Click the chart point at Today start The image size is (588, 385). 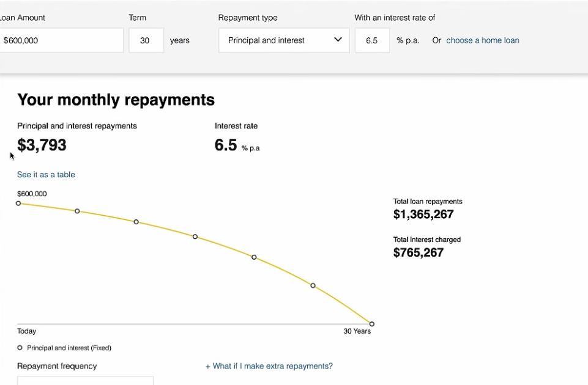[x=18, y=204]
